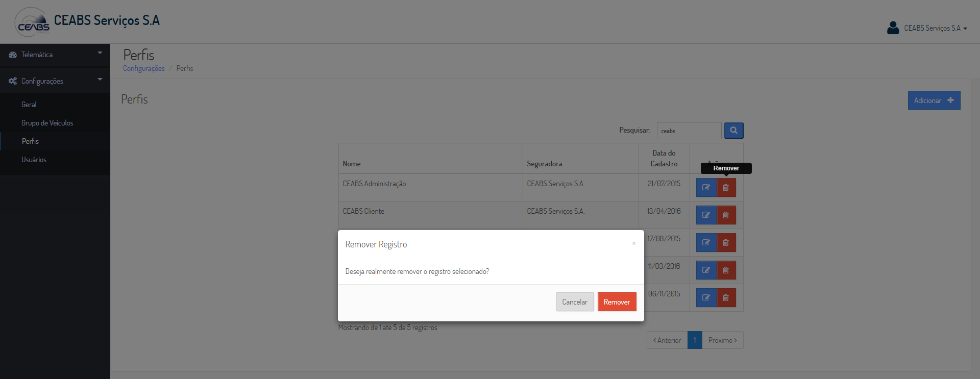Image resolution: width=980 pixels, height=379 pixels.
Task: Edit the CEABS Cliente profile
Action: tap(706, 215)
